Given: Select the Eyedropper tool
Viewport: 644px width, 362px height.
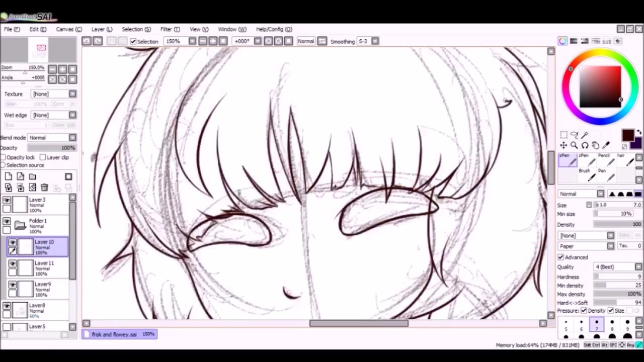Looking at the screenshot, I should click(606, 145).
